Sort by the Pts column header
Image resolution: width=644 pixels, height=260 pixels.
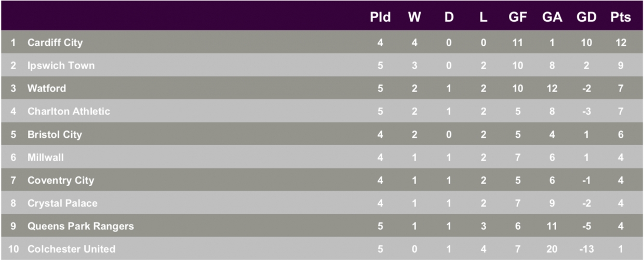click(x=621, y=17)
